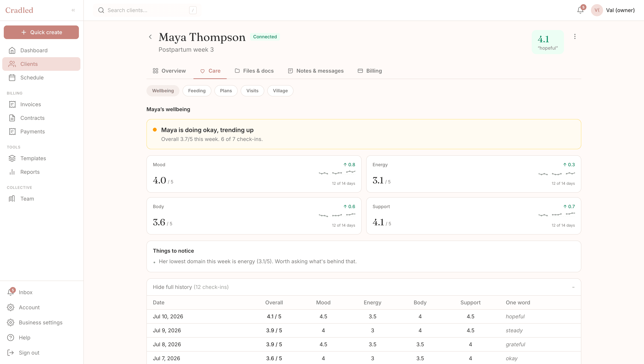The image size is (644, 364).
Task: Switch to the Overview tab
Action: coord(169,71)
